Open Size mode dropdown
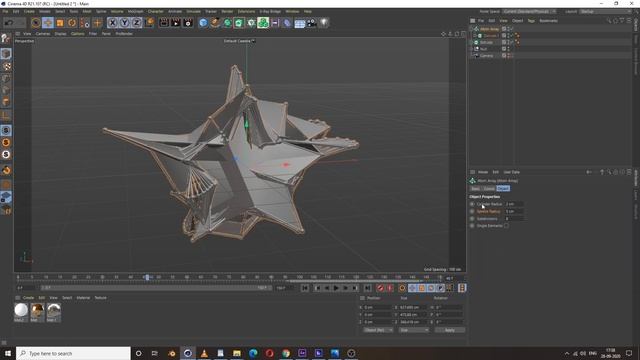The image size is (640, 360). tap(414, 330)
